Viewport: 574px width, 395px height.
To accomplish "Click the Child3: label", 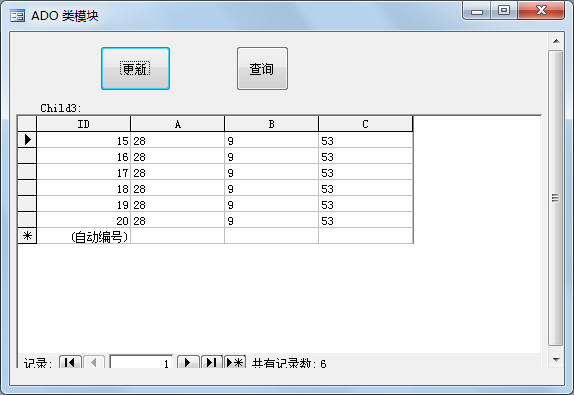I will (61, 108).
